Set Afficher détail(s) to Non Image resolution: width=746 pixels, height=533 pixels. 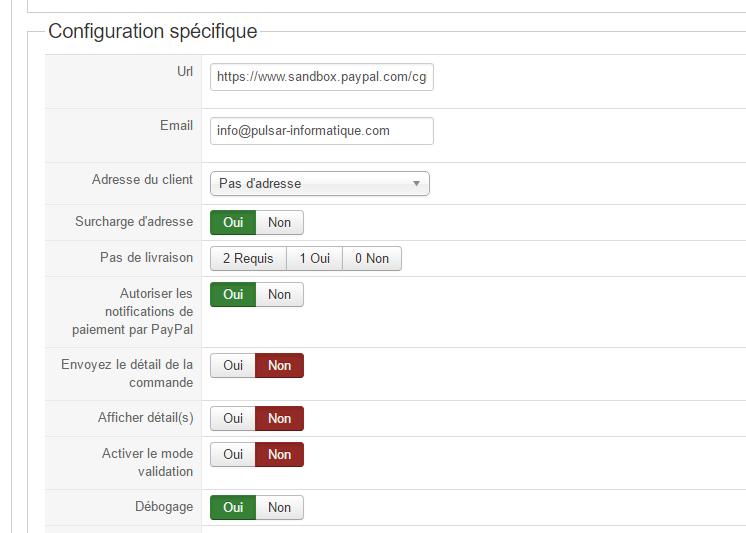coord(279,419)
